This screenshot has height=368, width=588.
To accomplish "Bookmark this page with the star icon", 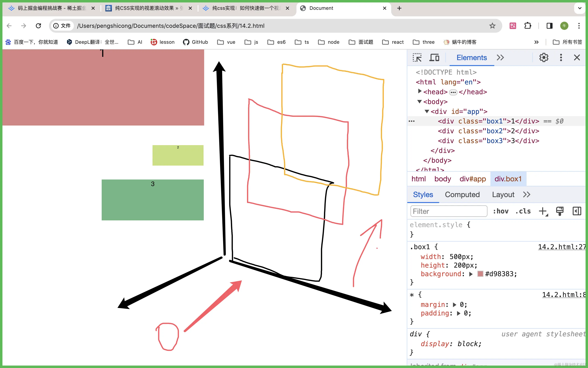I will (x=492, y=26).
